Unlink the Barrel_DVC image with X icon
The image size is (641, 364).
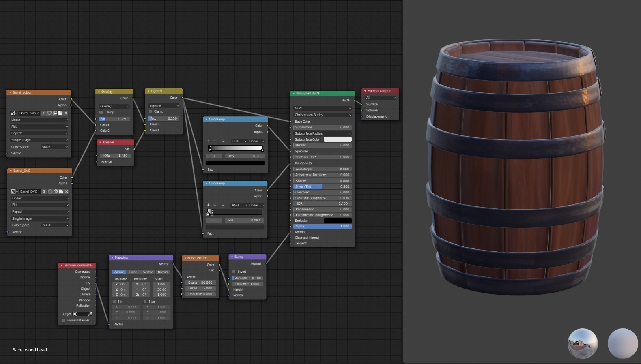pyautogui.click(x=67, y=191)
